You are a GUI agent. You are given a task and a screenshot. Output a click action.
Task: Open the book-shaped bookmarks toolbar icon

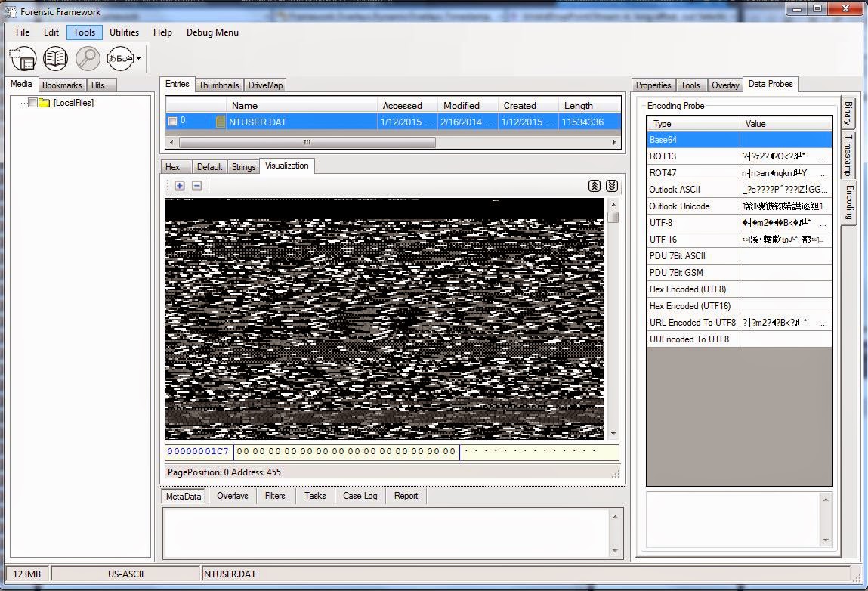point(55,58)
